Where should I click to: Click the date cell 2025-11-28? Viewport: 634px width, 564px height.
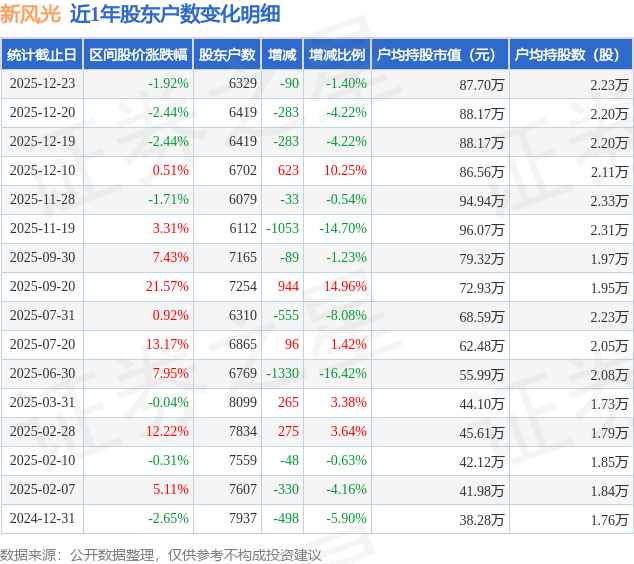[42, 199]
